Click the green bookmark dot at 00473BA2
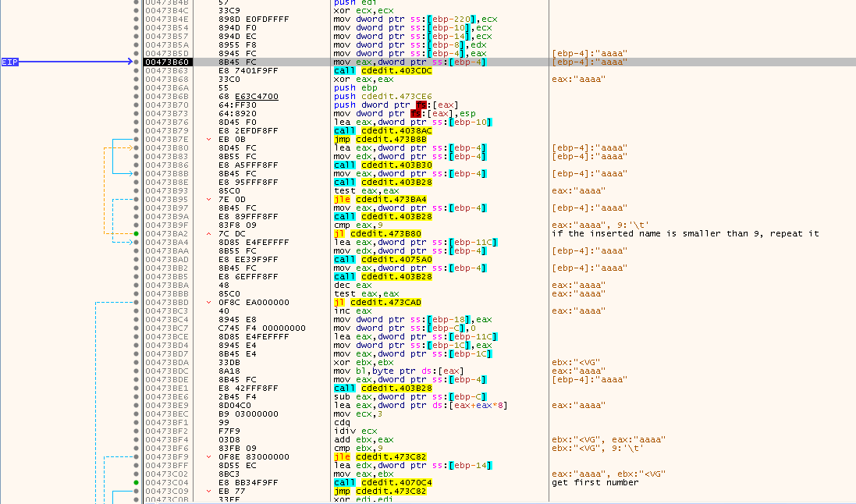This screenshot has width=856, height=504. tap(137, 233)
